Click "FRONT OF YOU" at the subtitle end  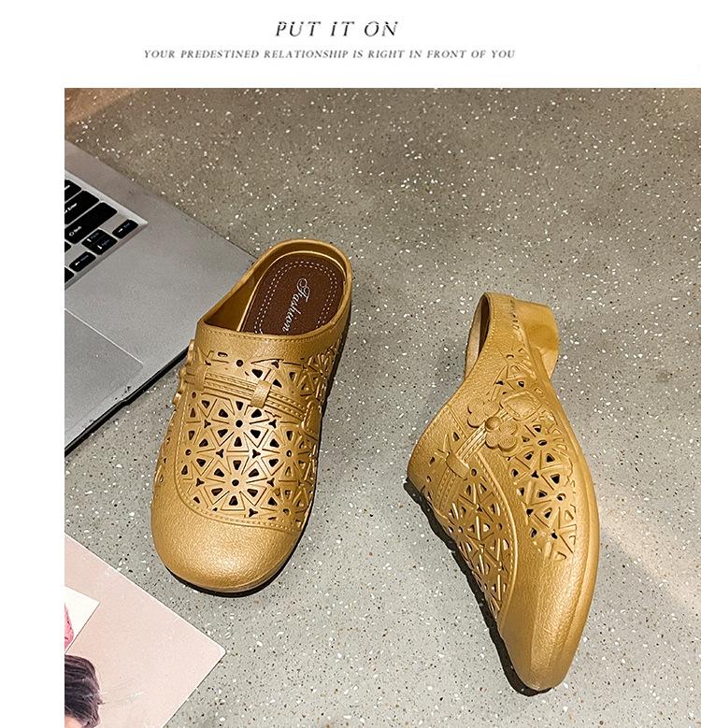tap(471, 54)
